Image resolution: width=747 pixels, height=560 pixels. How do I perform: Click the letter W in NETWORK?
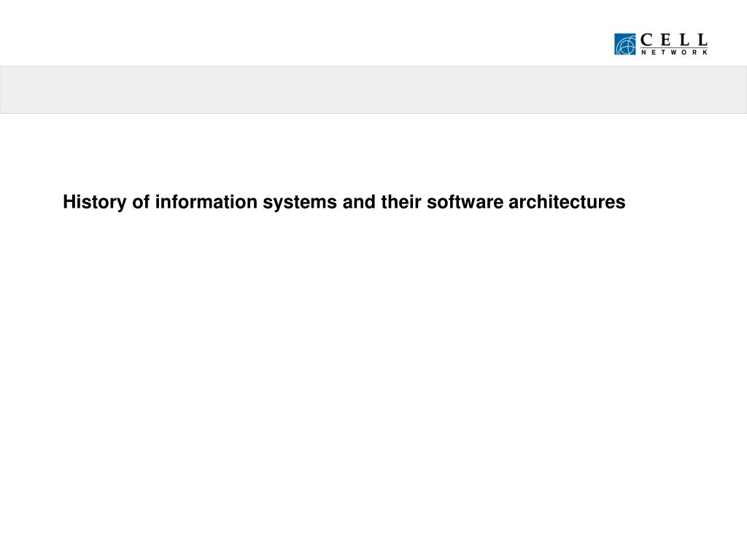(x=673, y=52)
